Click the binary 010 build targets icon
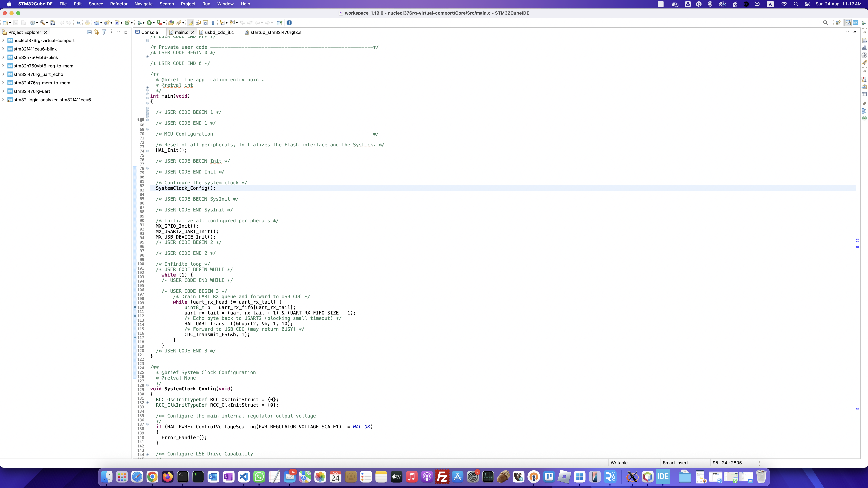The image size is (868, 488). 53,23
